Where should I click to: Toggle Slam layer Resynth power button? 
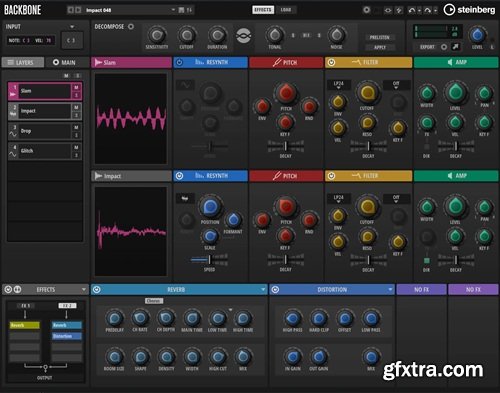click(179, 62)
